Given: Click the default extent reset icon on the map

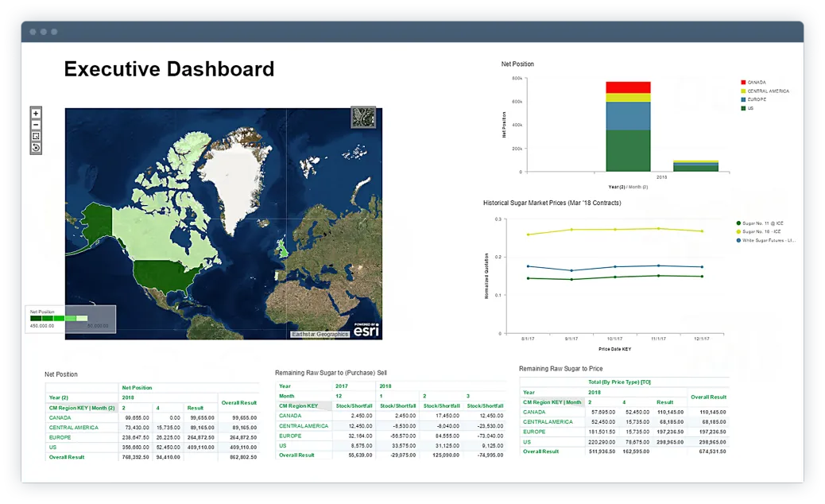Looking at the screenshot, I should coord(34,147).
